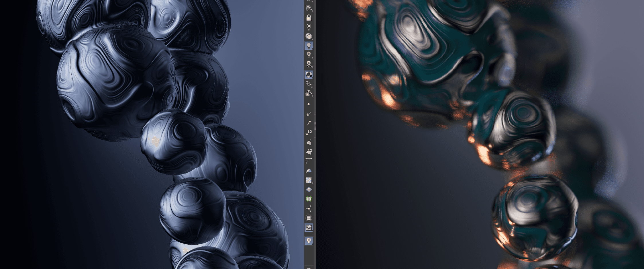Toggle the highlighted background image icon

coord(309,228)
